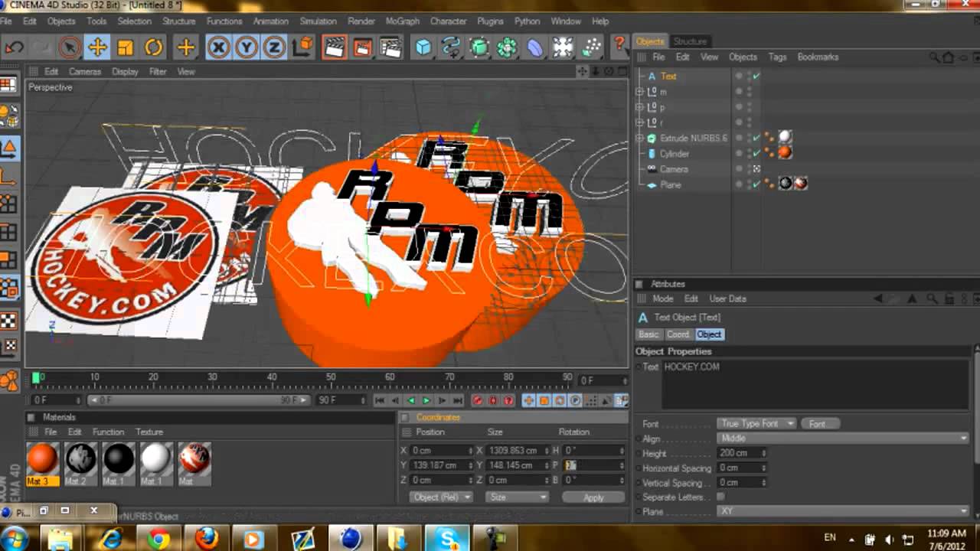This screenshot has width=980, height=551.
Task: Open the Simulation menu
Action: click(318, 21)
